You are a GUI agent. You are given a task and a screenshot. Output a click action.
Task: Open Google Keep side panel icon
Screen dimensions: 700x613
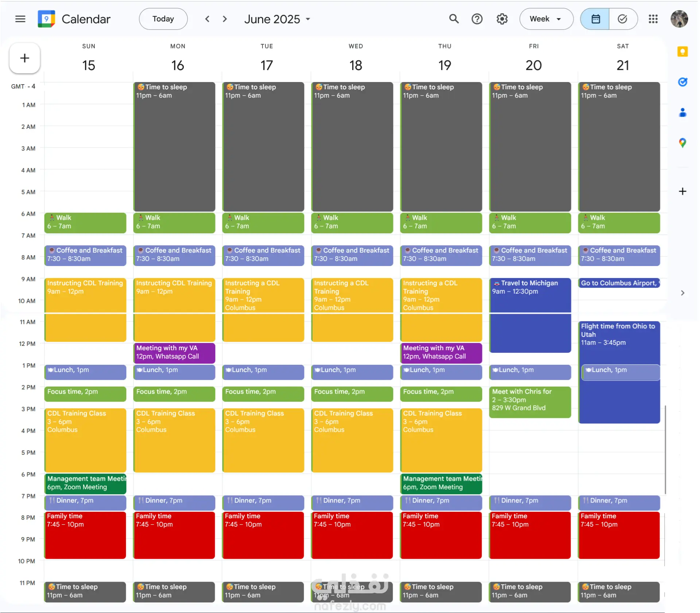point(682,52)
